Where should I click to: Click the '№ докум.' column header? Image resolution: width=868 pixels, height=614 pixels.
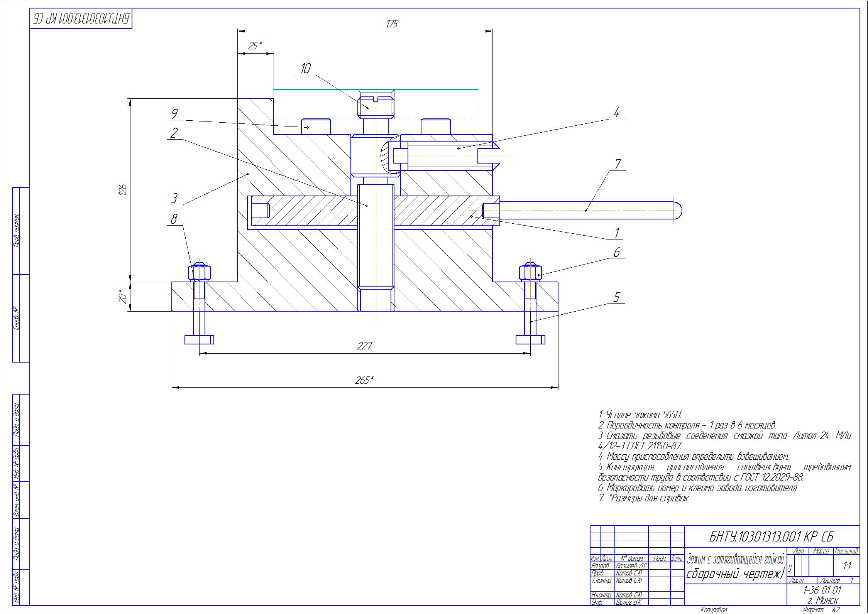[x=632, y=558]
